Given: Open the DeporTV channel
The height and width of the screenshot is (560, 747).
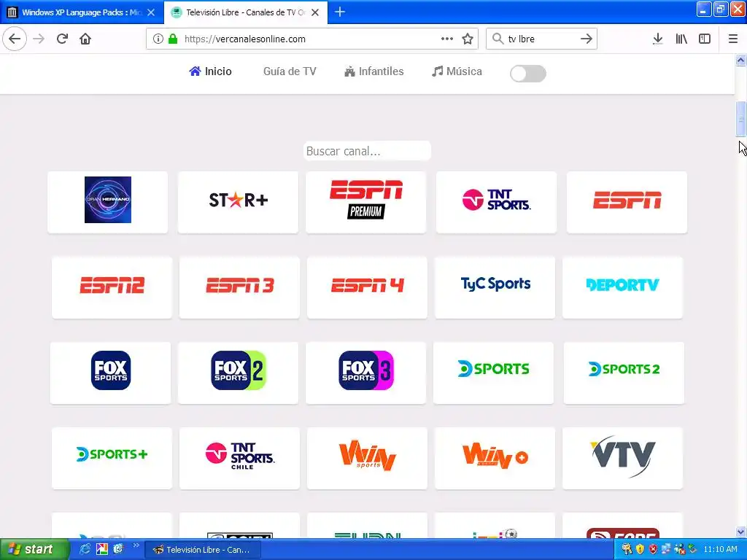Looking at the screenshot, I should (623, 287).
